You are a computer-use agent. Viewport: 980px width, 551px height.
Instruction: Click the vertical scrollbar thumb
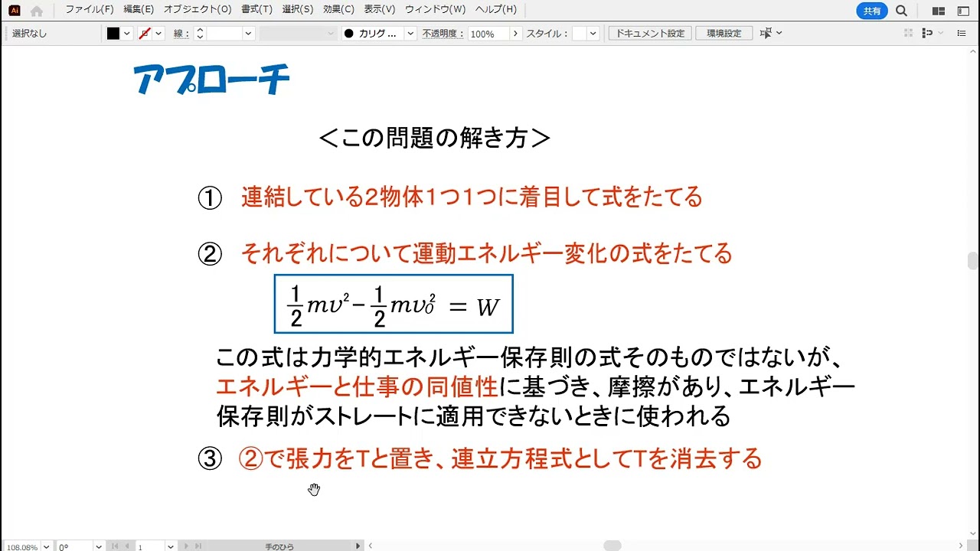click(973, 261)
